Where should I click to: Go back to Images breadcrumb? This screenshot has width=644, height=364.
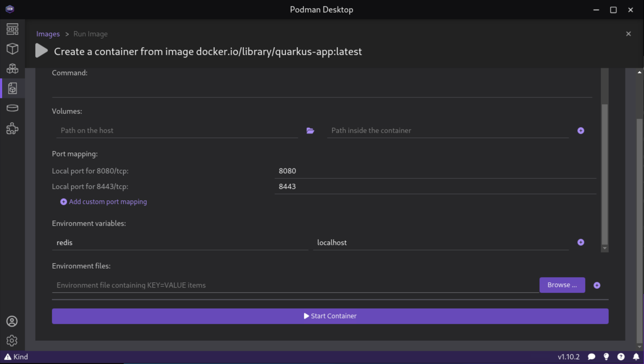coord(48,34)
